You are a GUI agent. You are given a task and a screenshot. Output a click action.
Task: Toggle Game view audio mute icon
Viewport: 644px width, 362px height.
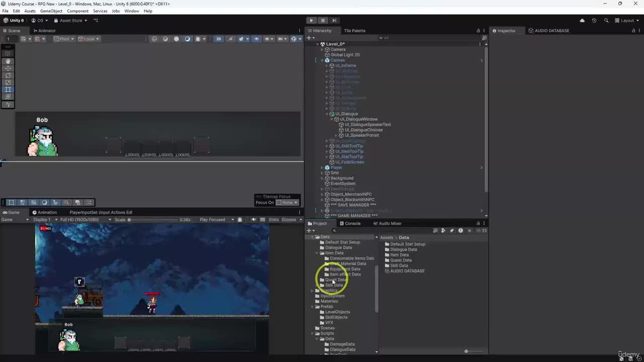click(x=254, y=220)
